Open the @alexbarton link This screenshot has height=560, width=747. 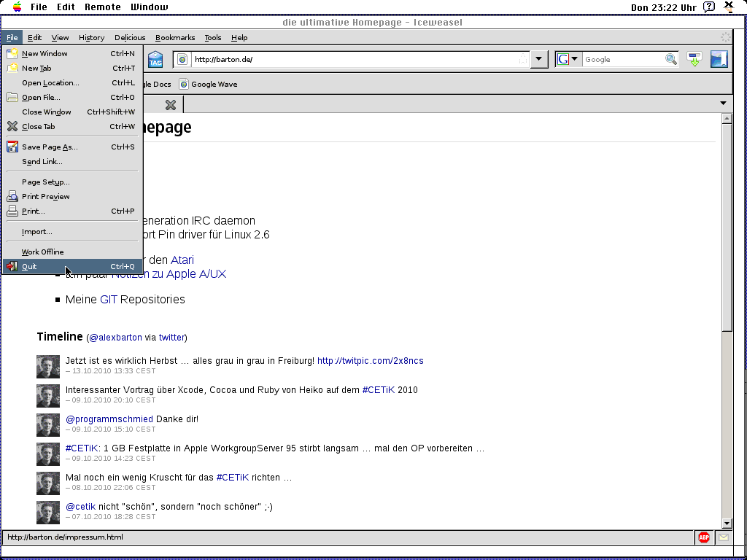click(115, 338)
